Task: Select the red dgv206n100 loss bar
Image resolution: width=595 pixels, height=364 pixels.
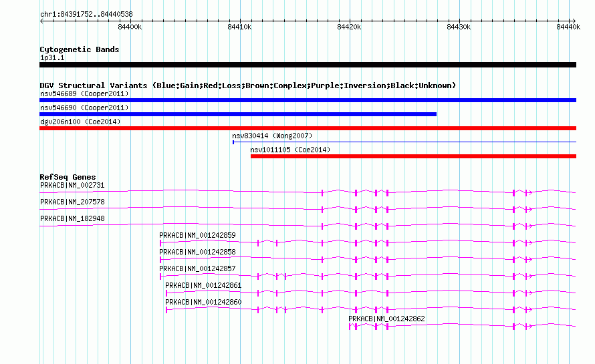Action: click(308, 128)
